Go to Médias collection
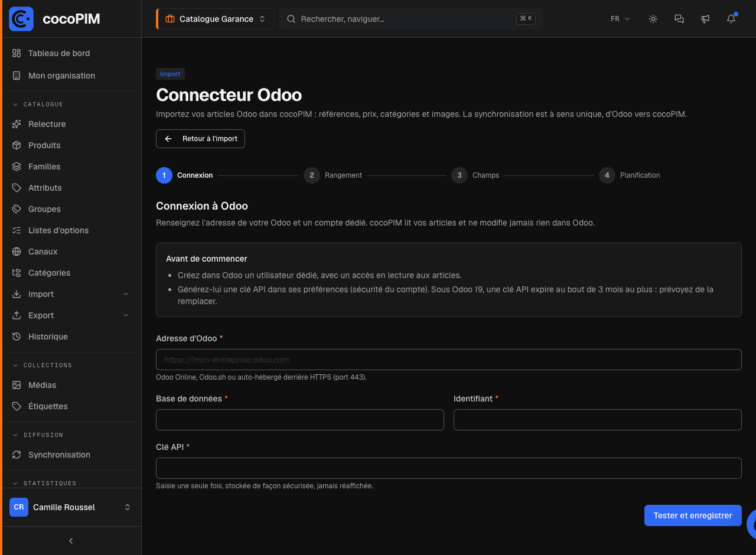Image resolution: width=756 pixels, height=555 pixels. tap(71, 385)
